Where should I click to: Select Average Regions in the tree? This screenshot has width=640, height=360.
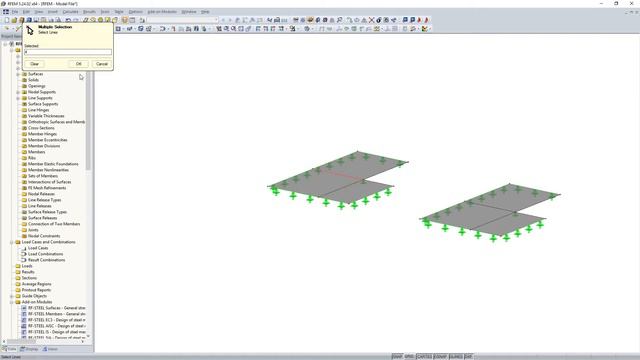click(x=36, y=284)
